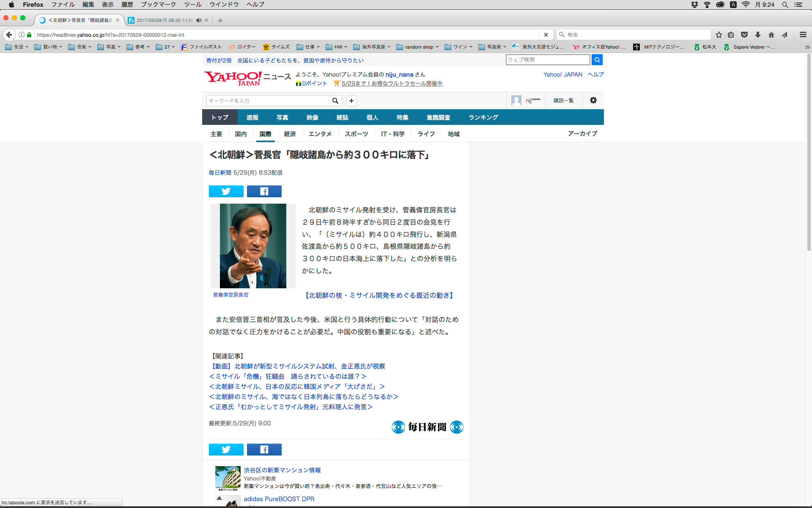The image size is (812, 508).
Task: Open Firefox downloads arrow icon
Action: 757,35
